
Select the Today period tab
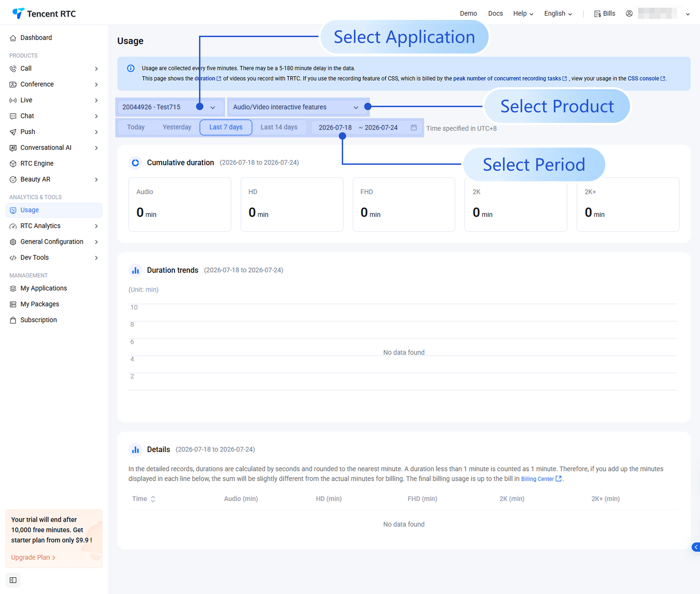tap(136, 127)
